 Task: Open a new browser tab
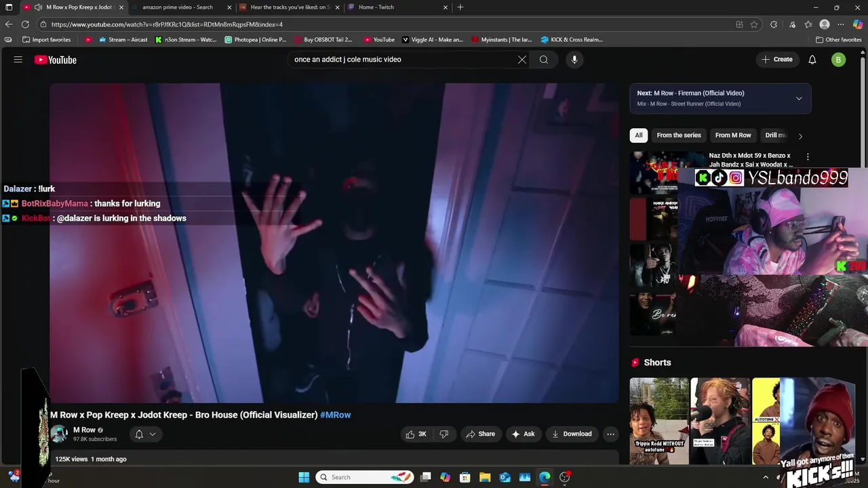(460, 7)
